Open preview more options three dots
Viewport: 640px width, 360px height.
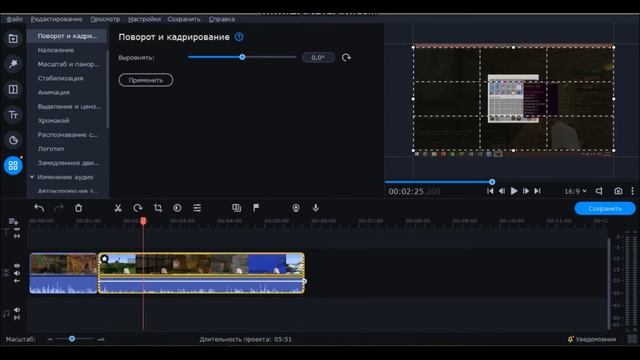point(633,191)
